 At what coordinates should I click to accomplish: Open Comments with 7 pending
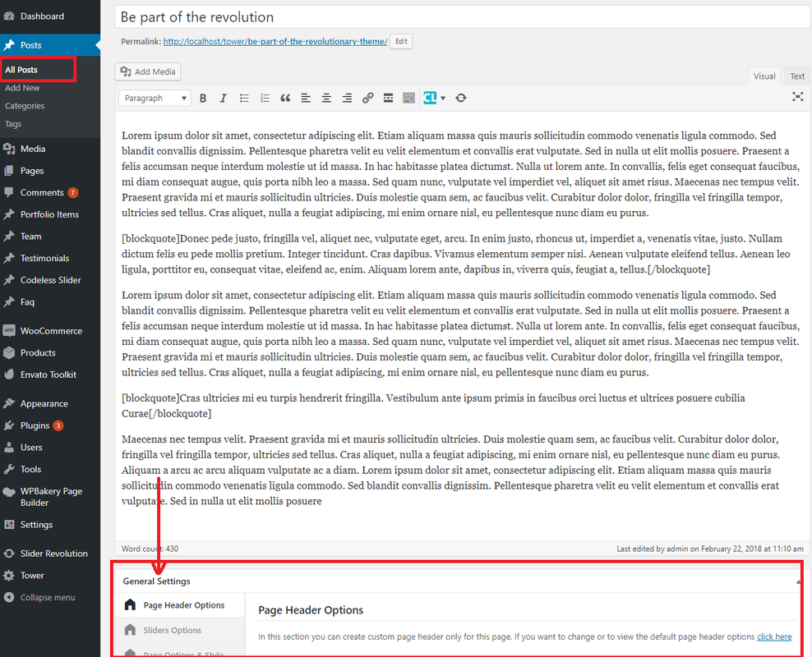click(50, 192)
